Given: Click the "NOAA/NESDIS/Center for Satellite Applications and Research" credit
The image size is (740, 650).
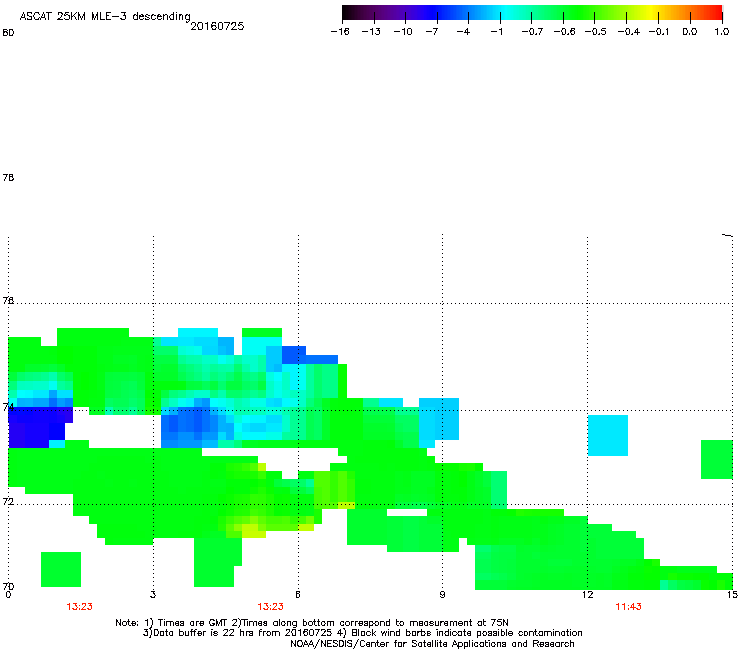Looking at the screenshot, I should (432, 644).
